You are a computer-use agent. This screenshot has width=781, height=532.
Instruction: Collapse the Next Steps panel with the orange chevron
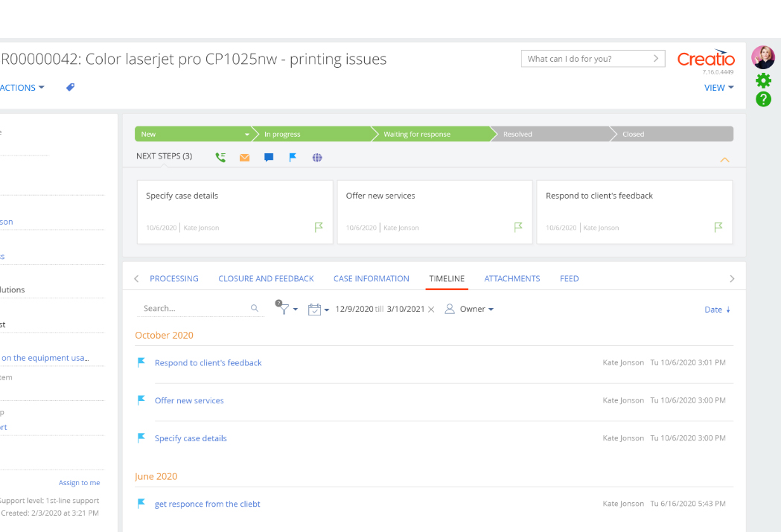(724, 160)
